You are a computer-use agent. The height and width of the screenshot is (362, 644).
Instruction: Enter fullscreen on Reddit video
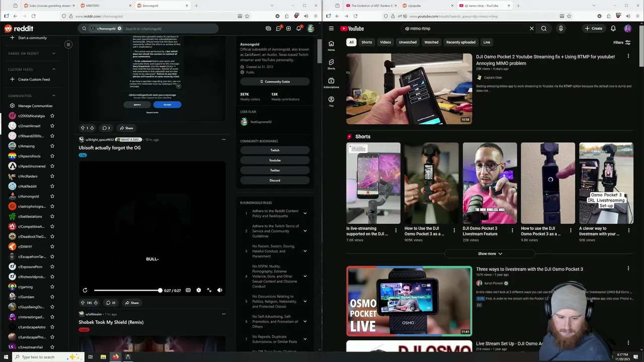click(209, 290)
